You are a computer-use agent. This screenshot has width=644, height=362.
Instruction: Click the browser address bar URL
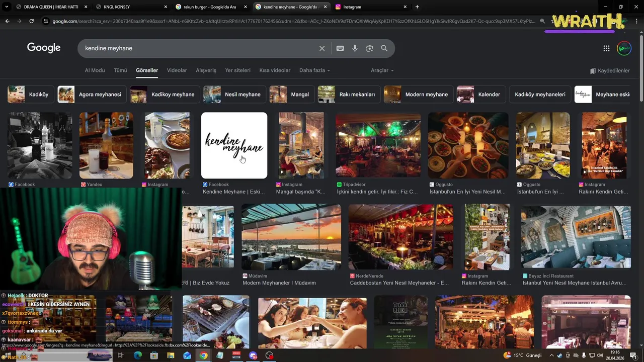click(294, 21)
